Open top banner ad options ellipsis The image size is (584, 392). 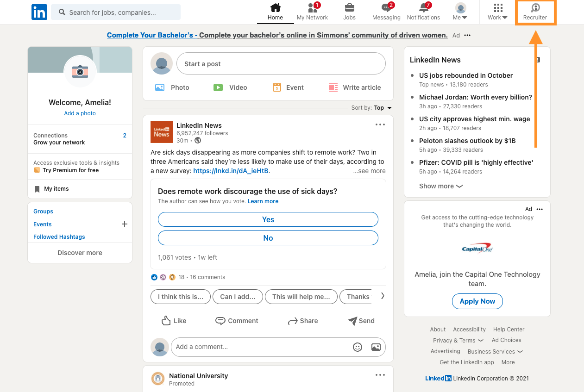(467, 35)
